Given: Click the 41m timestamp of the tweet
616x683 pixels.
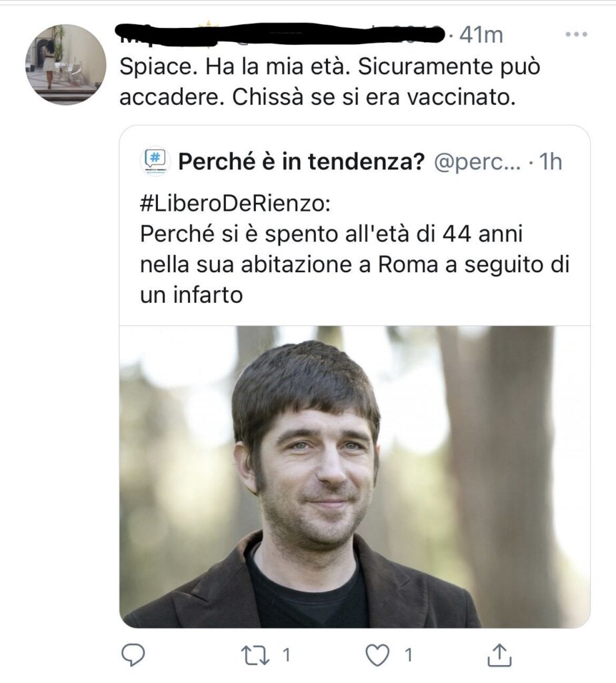Looking at the screenshot, I should click(481, 35).
